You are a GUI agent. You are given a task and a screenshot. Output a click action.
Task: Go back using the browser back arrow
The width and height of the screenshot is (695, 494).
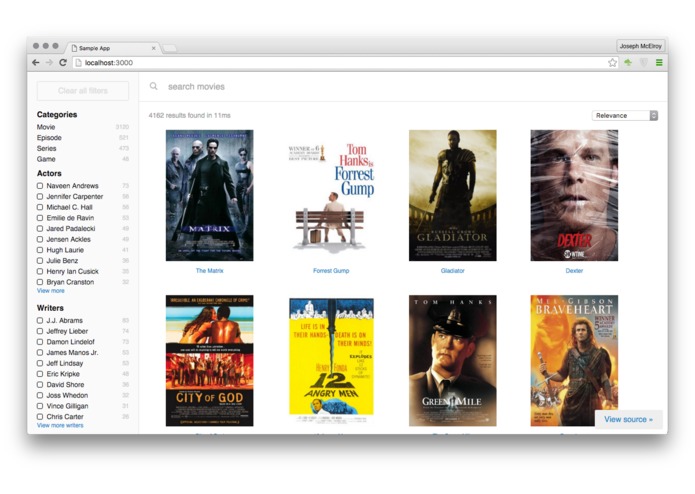click(36, 62)
